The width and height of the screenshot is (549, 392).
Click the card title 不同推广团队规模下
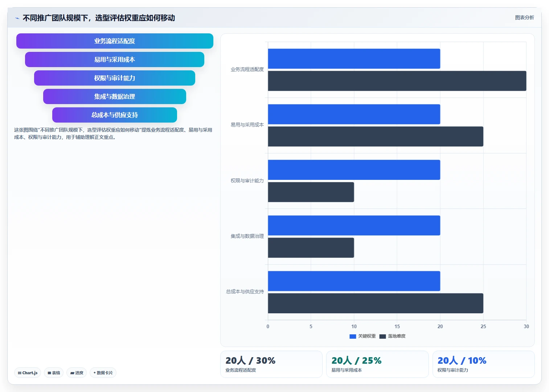coord(55,18)
